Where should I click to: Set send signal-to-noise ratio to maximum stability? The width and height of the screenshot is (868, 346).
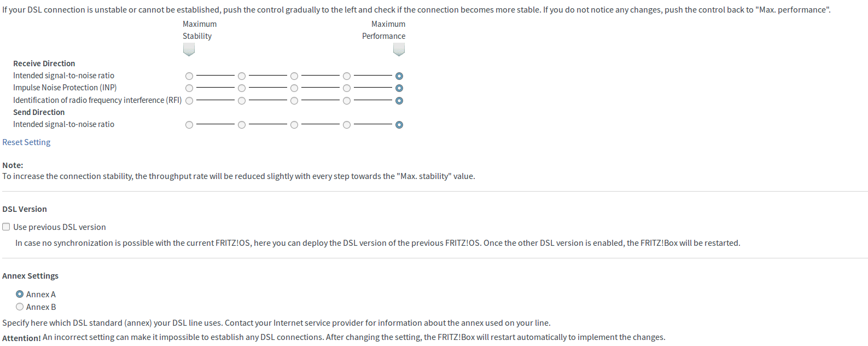pos(189,125)
